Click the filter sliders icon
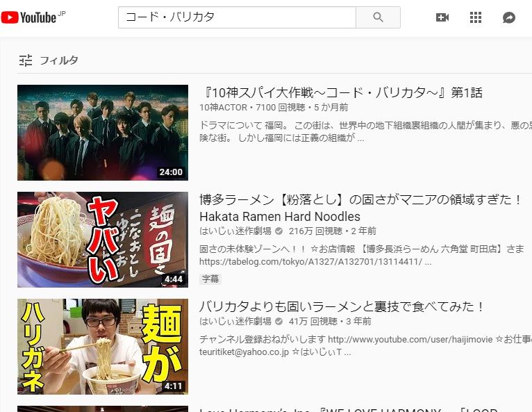 (26, 60)
